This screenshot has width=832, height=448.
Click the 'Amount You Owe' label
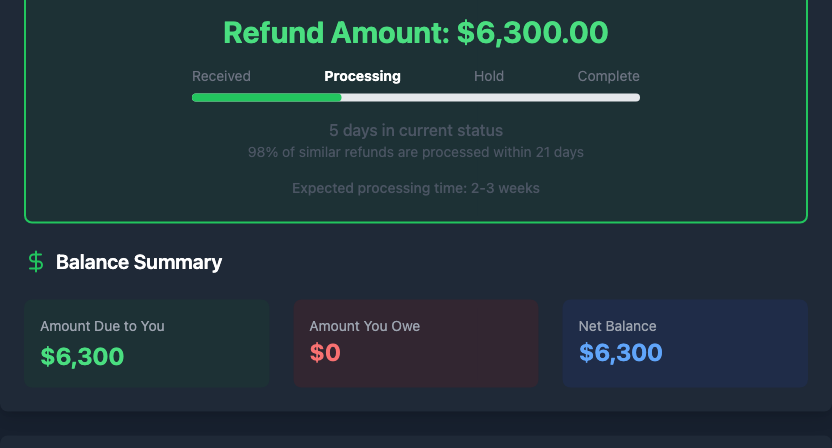tap(364, 326)
